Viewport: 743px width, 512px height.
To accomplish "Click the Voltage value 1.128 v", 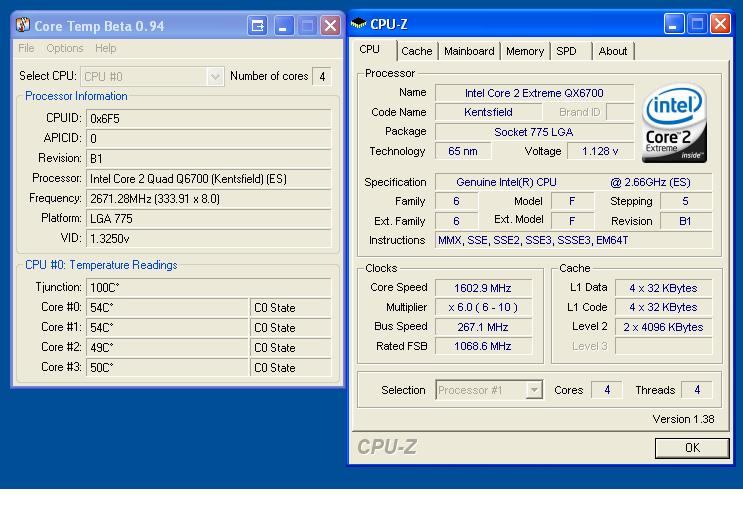I will click(600, 151).
